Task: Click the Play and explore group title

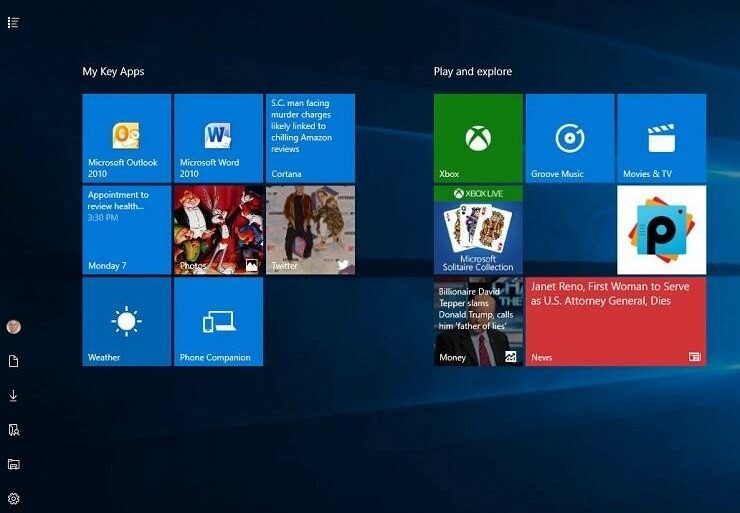Action: point(473,72)
